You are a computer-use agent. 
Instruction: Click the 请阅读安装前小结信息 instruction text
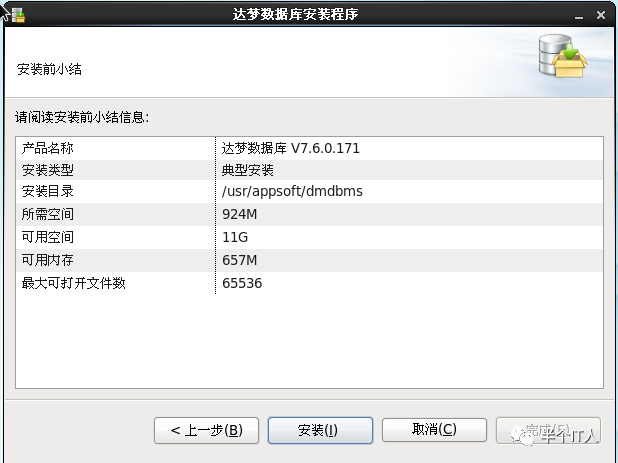(82, 117)
